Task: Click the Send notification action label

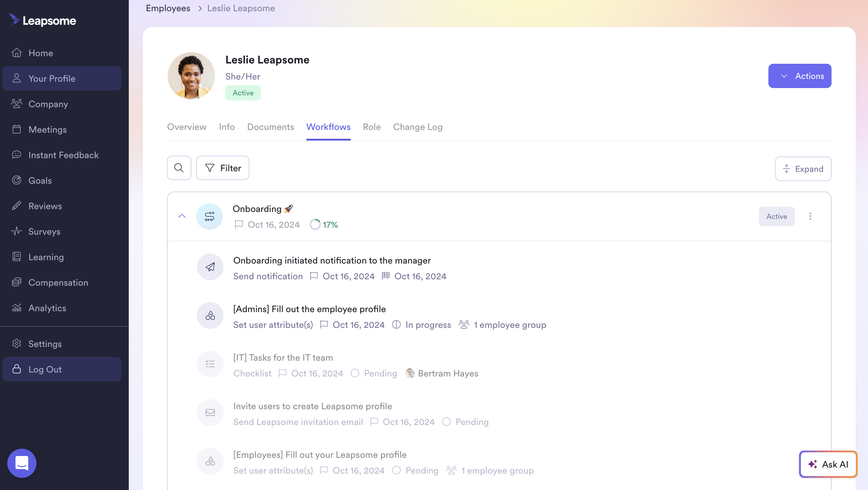Action: 268,276
